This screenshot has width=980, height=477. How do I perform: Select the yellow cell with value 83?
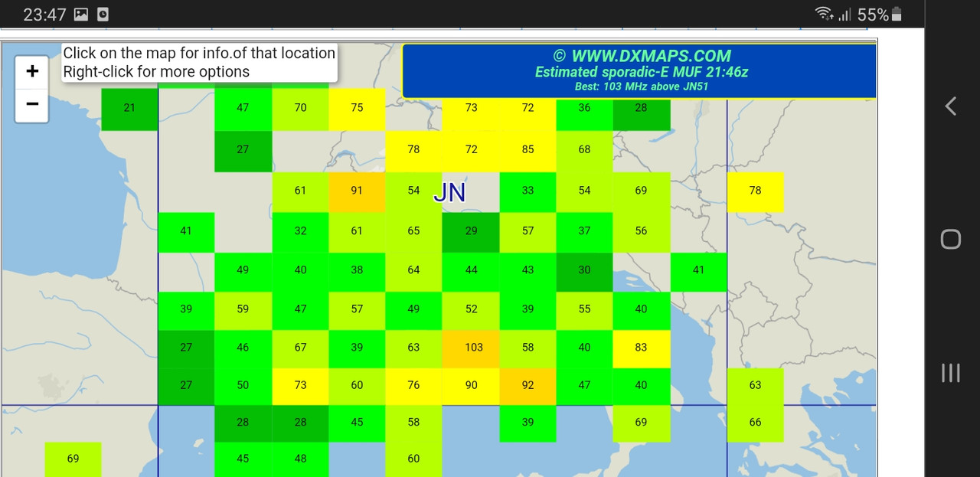tap(642, 348)
